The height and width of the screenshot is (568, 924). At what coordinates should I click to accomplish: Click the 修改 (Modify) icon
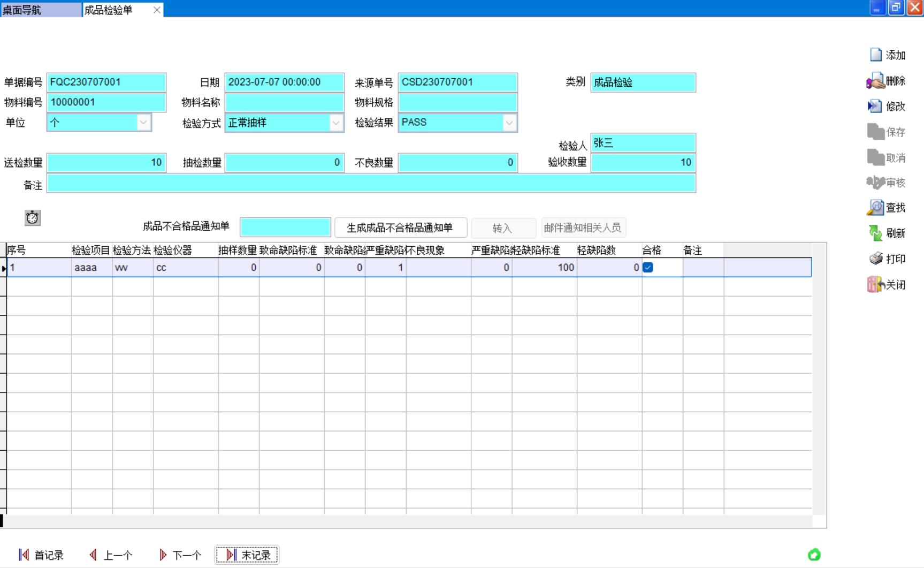coord(875,106)
